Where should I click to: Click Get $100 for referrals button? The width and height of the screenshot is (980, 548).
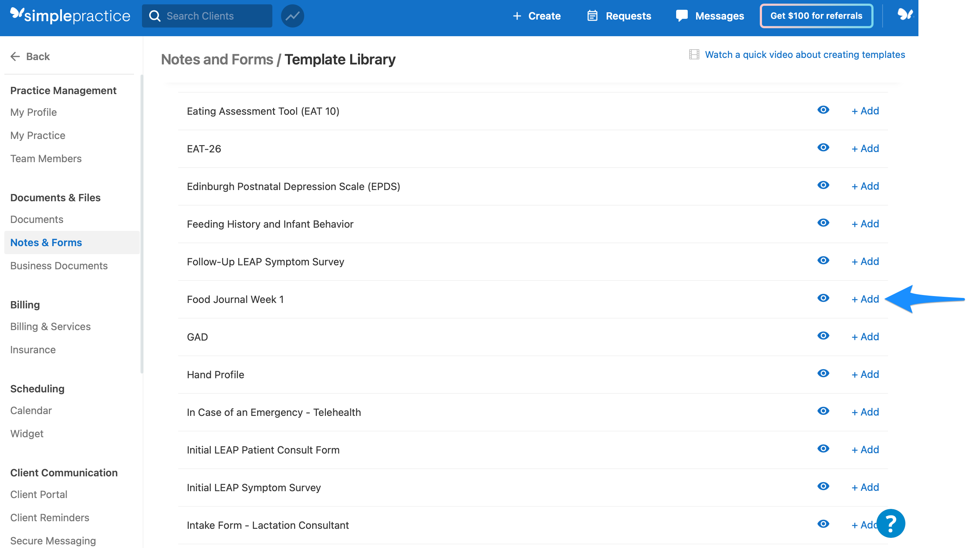coord(816,16)
